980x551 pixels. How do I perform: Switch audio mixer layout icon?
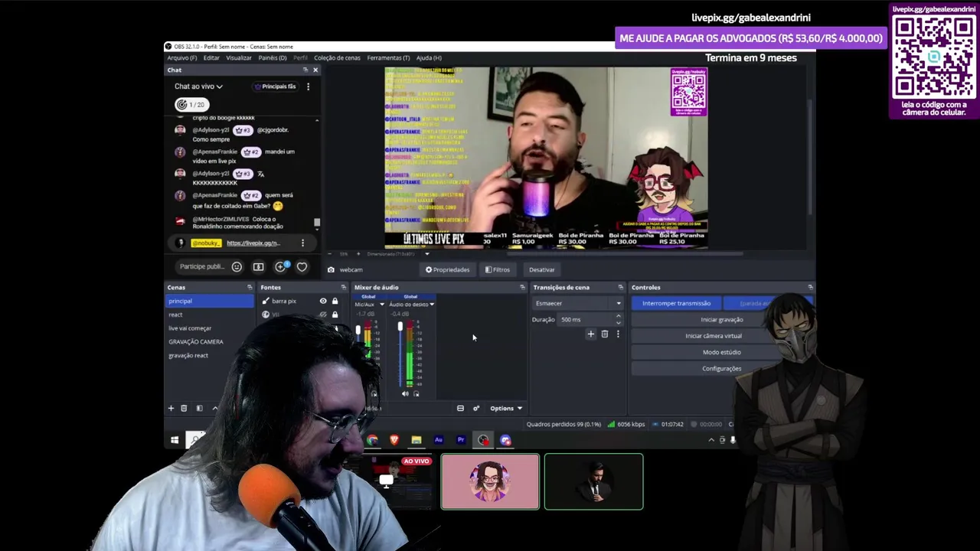460,409
